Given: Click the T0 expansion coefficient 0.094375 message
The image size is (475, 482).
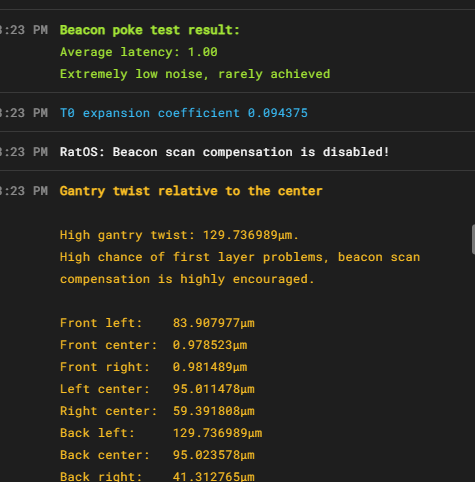Looking at the screenshot, I should click(x=184, y=113).
